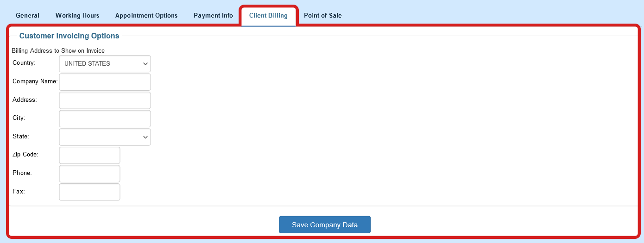The image size is (644, 243).
Task: Expand the Country dropdown
Action: pos(105,64)
